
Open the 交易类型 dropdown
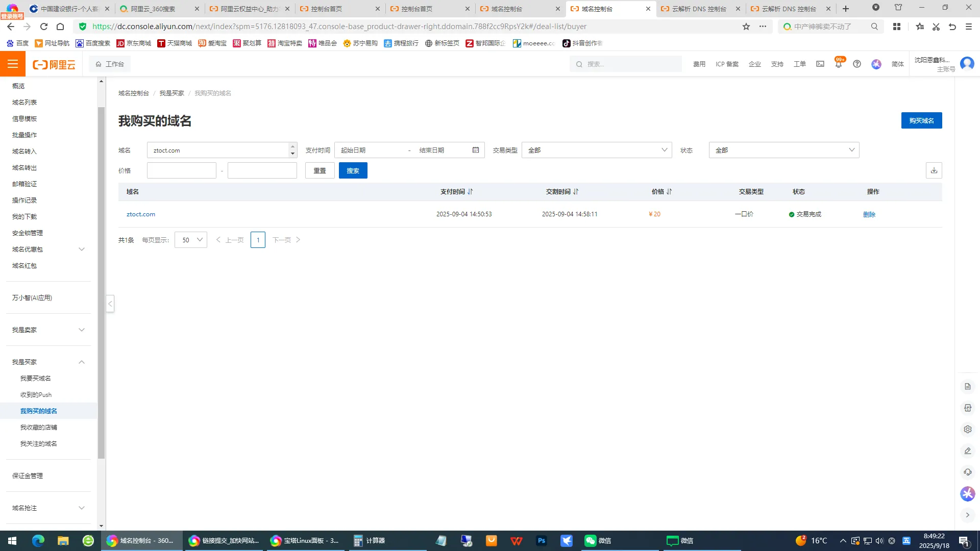[x=596, y=150]
